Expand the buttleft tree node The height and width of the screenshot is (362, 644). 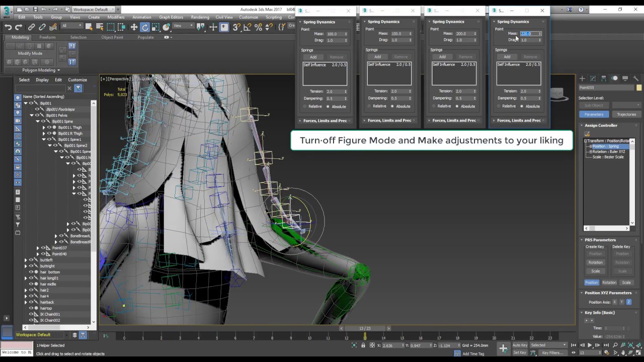[26, 260]
